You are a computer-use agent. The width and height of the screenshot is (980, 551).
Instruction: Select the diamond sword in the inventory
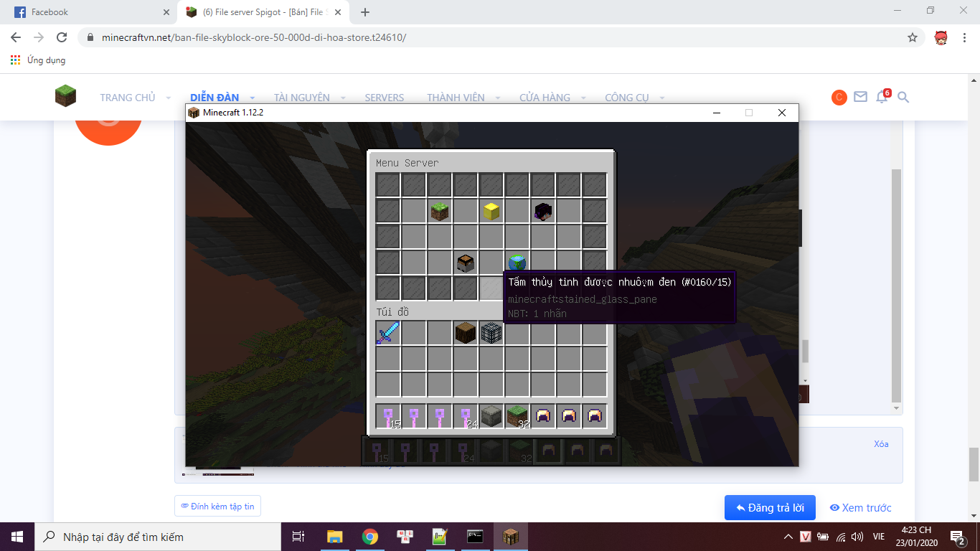click(388, 333)
